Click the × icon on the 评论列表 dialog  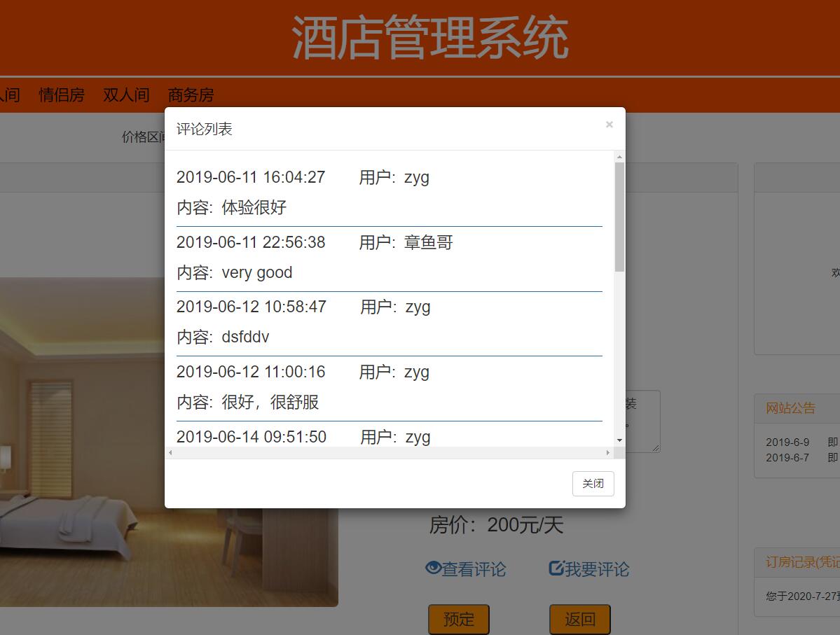(x=609, y=125)
